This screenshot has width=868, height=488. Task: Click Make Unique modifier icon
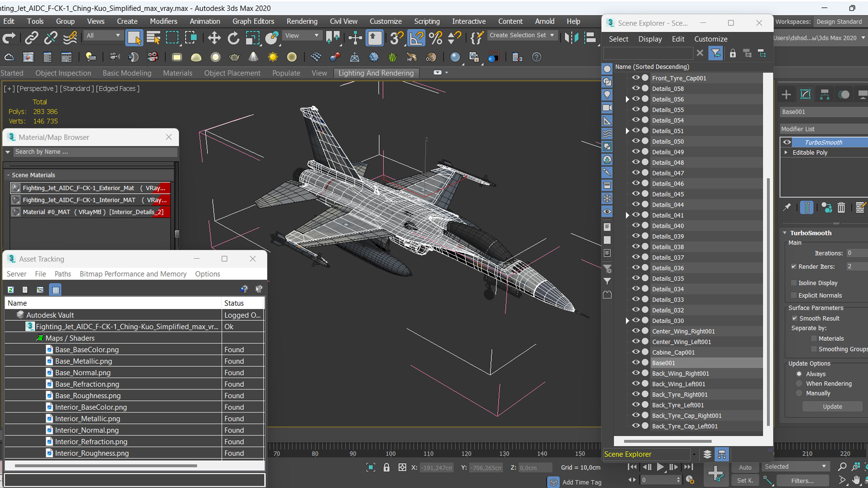click(x=826, y=207)
